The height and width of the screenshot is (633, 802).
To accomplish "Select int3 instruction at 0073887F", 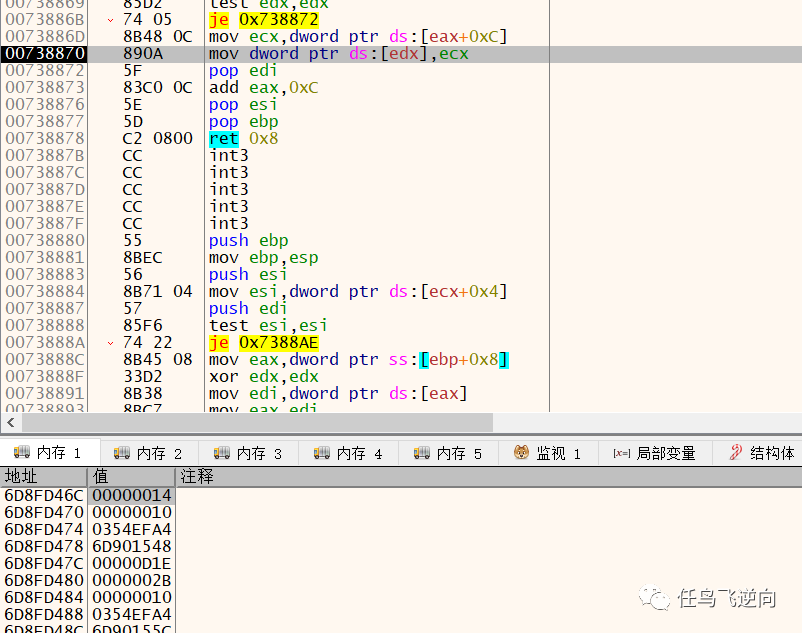I will [229, 223].
